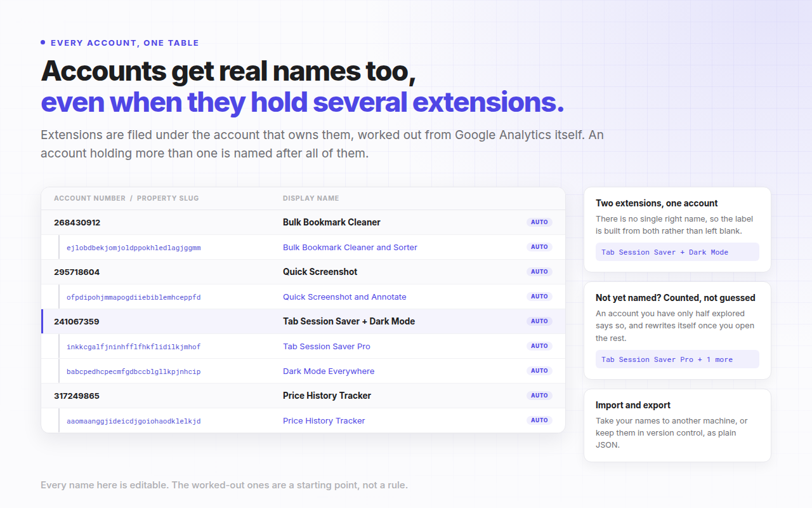
Task: Open Bulk Bookmark Cleaner and Sorter name
Action: pyautogui.click(x=350, y=247)
